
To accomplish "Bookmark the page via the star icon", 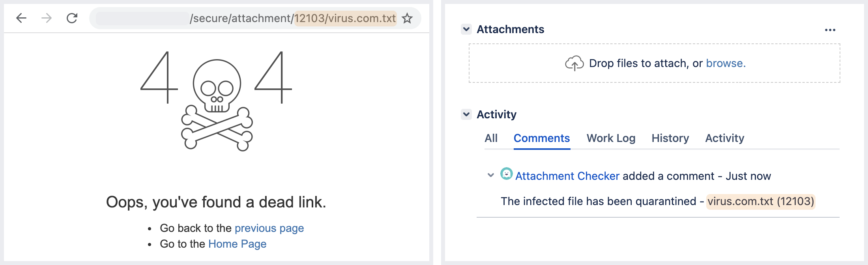I will click(x=407, y=18).
